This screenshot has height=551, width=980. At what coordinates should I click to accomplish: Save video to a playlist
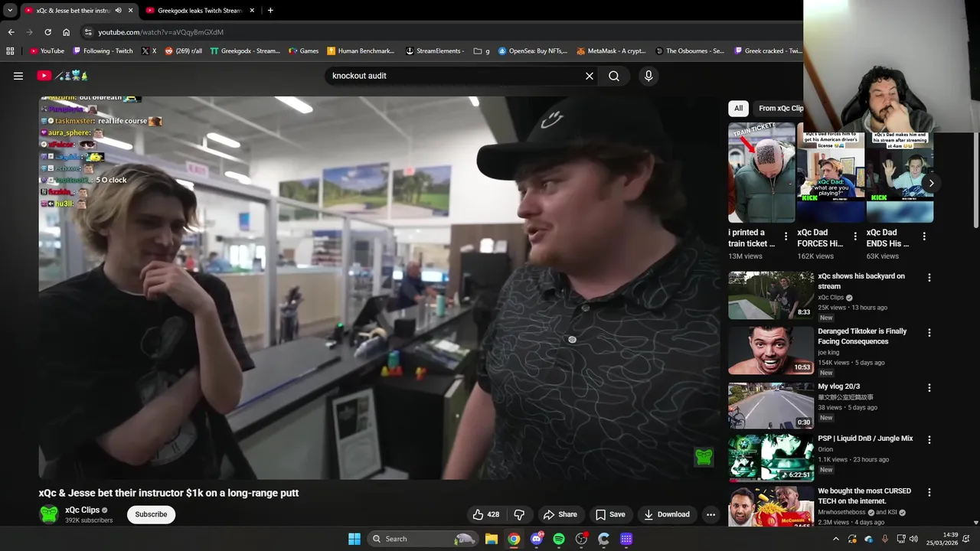pos(610,514)
